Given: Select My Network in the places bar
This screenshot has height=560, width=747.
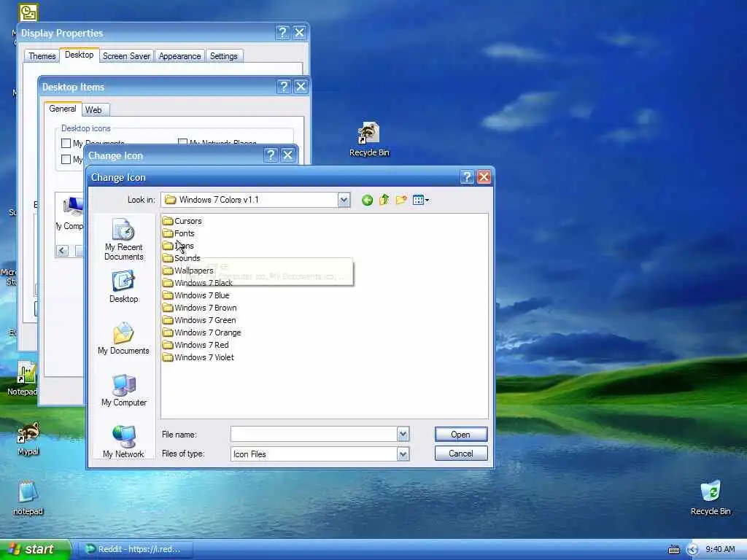Looking at the screenshot, I should click(x=123, y=442).
